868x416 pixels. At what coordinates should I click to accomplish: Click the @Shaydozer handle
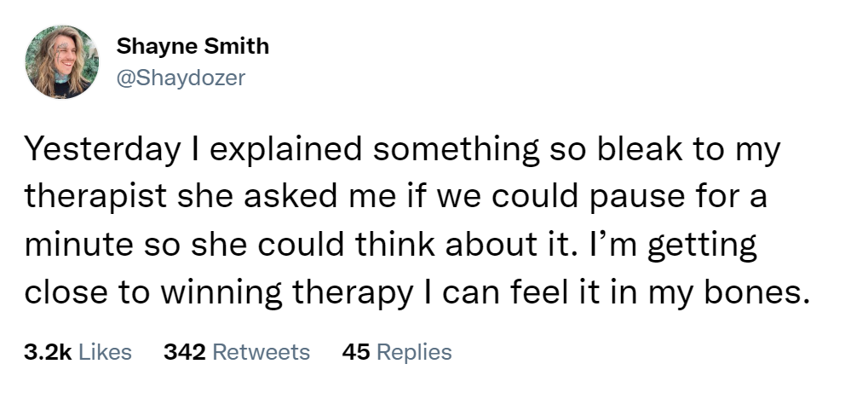click(180, 78)
